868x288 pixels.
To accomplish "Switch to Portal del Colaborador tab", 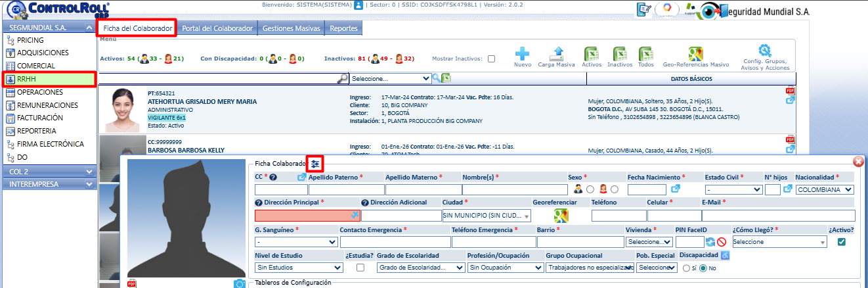I will tap(217, 29).
